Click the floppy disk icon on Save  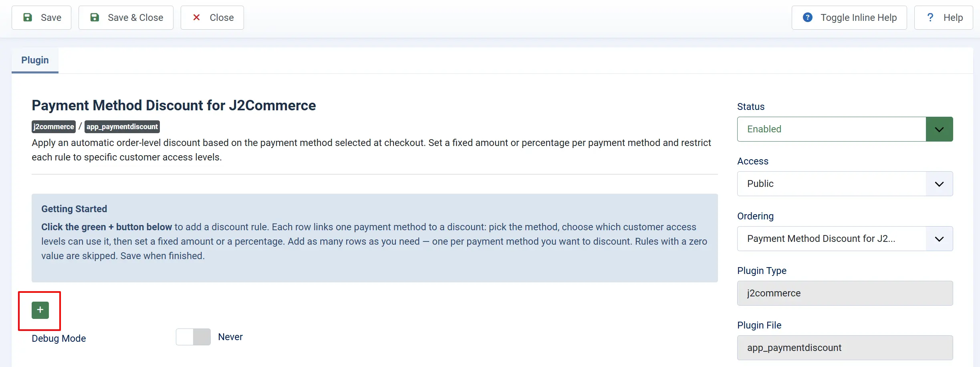[x=28, y=17]
